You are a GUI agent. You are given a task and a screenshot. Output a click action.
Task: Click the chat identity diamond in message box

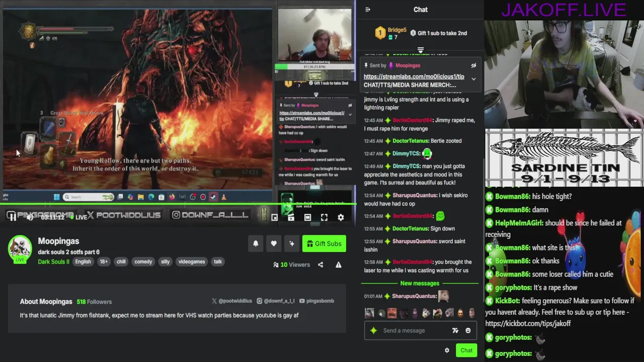pos(373,330)
